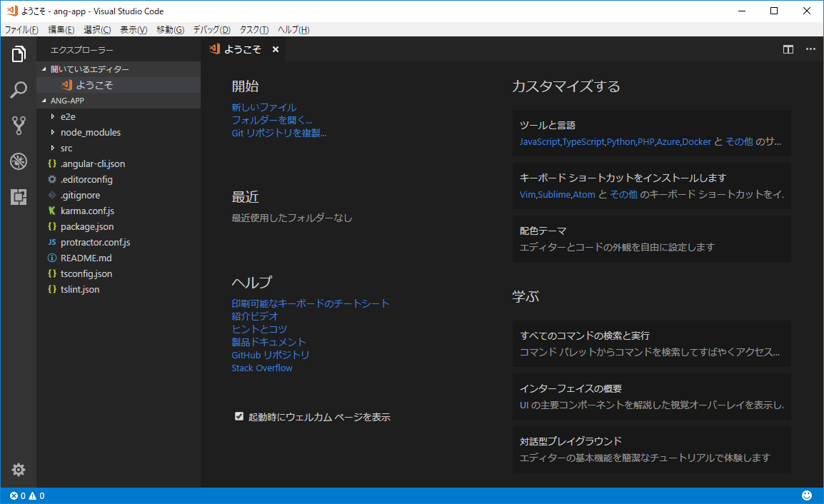Image resolution: width=824 pixels, height=504 pixels.
Task: Click the feedback smiley in status bar
Action: click(x=807, y=495)
